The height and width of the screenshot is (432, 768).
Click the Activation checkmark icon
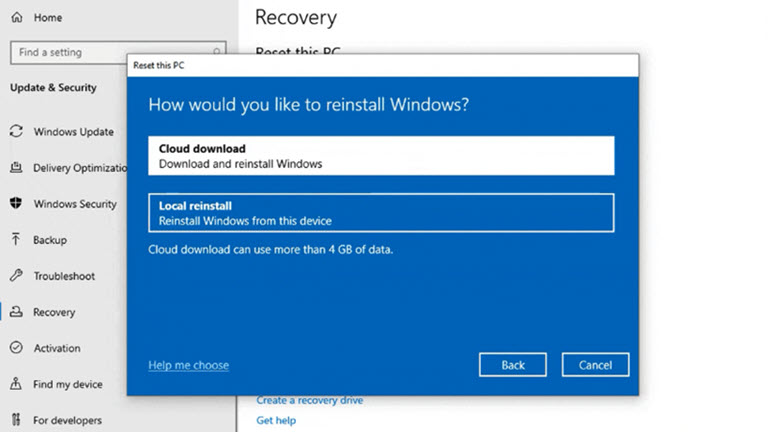pyautogui.click(x=16, y=348)
